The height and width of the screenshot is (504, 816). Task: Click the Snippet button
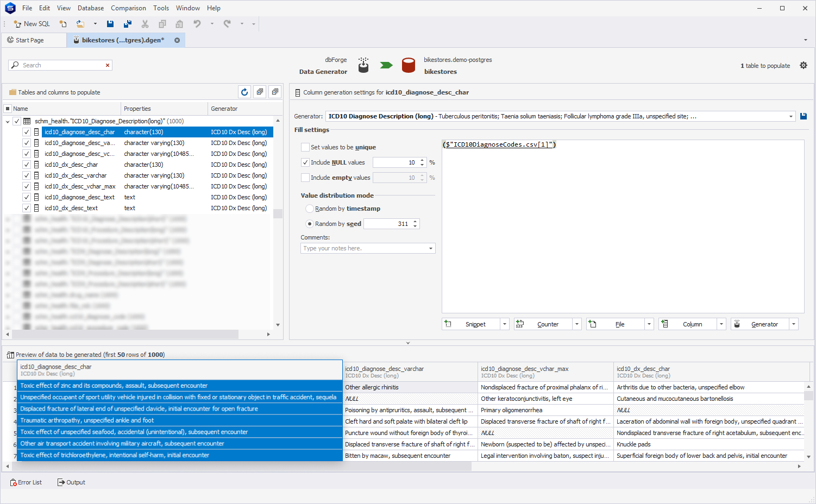pyautogui.click(x=471, y=324)
